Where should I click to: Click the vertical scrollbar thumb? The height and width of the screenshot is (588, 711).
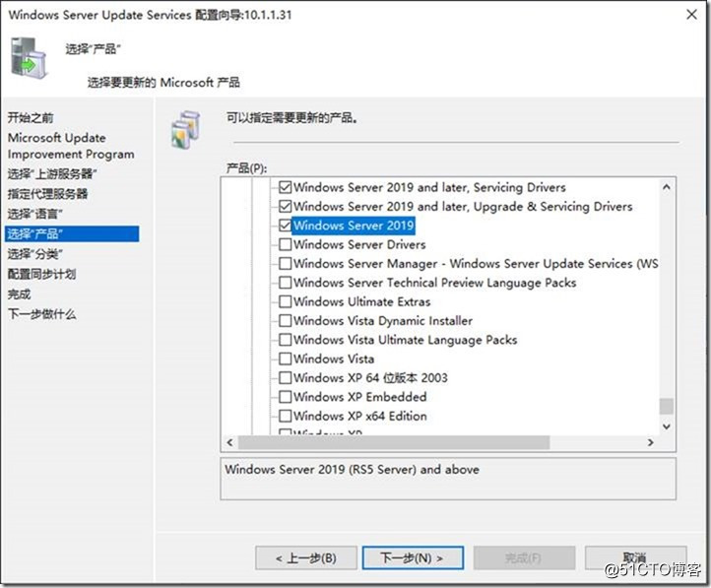(666, 406)
